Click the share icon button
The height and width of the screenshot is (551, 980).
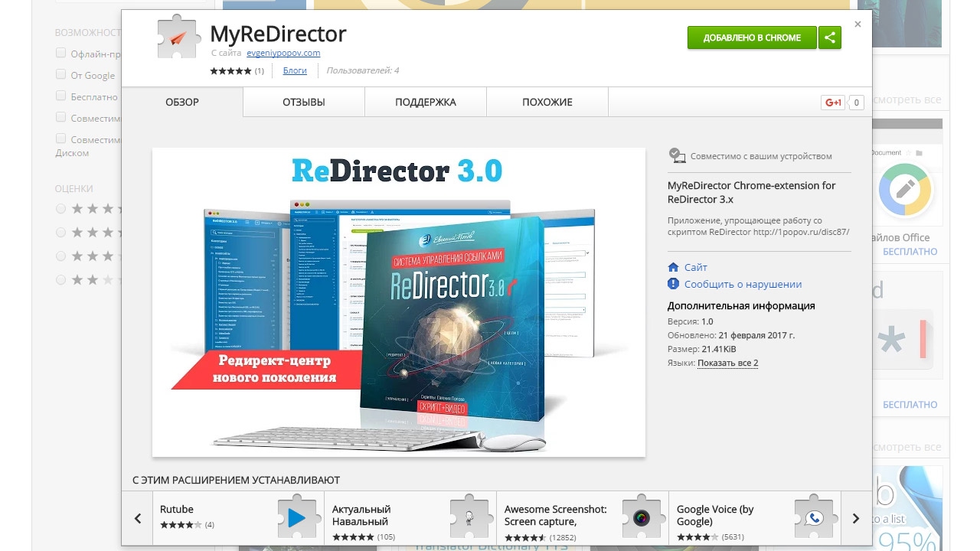(x=830, y=37)
